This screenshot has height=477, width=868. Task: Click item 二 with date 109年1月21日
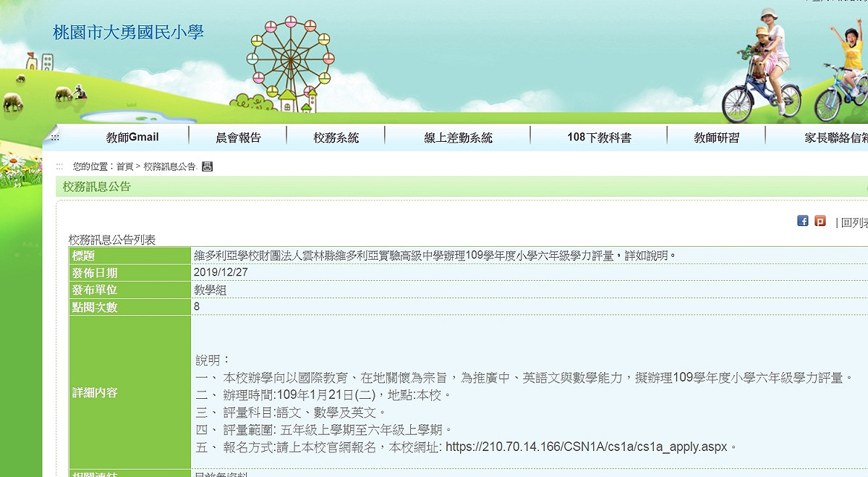[x=323, y=394]
